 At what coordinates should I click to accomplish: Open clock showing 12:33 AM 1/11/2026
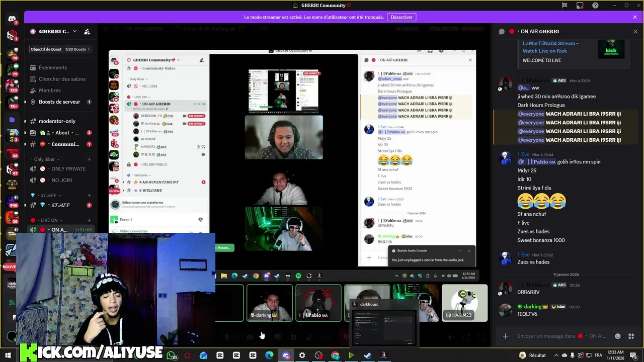point(615,355)
